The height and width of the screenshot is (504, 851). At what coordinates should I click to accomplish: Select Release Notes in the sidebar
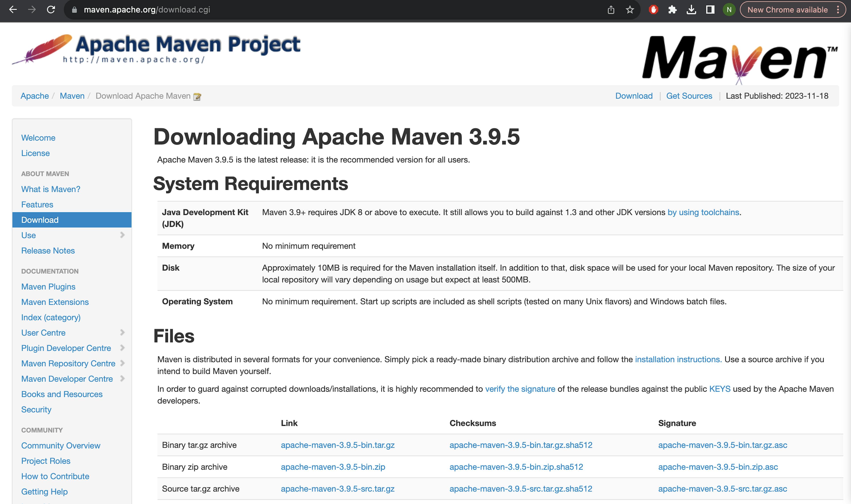(48, 251)
